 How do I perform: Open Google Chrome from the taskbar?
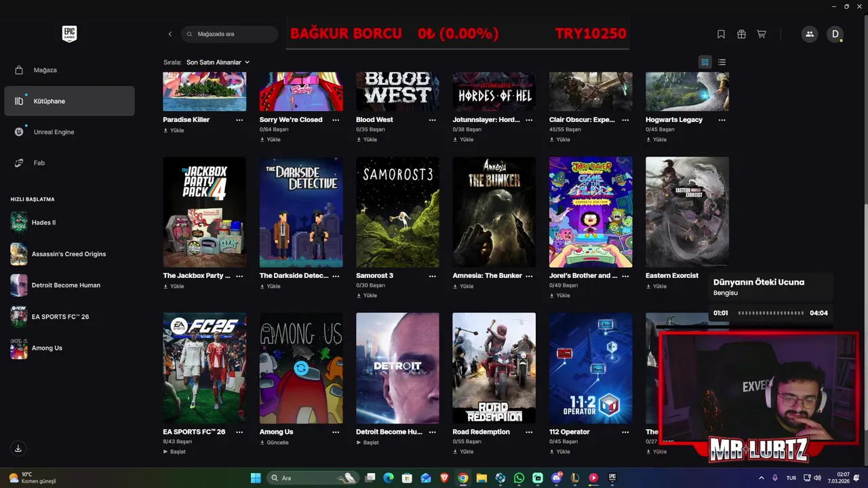click(463, 478)
